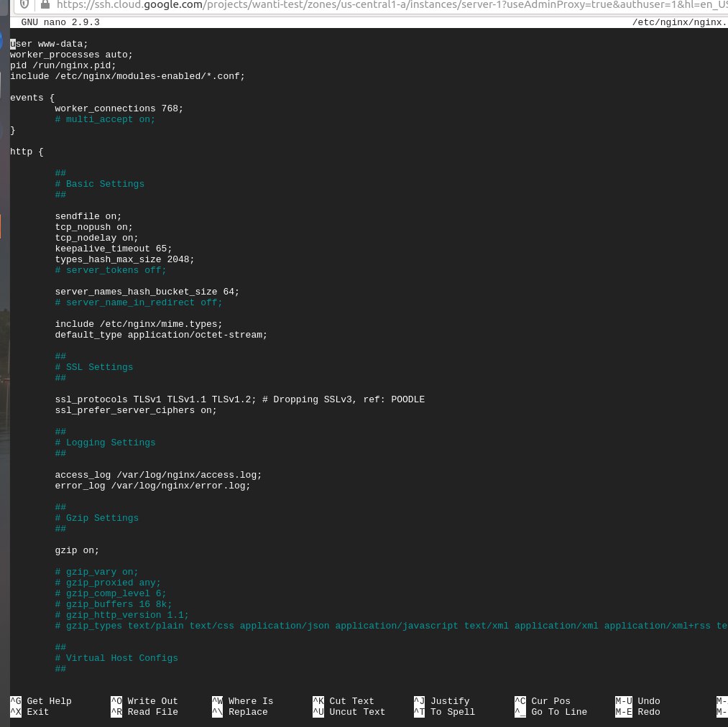Click the ^W Where Is shortcut
This screenshot has height=727, width=728.
[x=242, y=701]
